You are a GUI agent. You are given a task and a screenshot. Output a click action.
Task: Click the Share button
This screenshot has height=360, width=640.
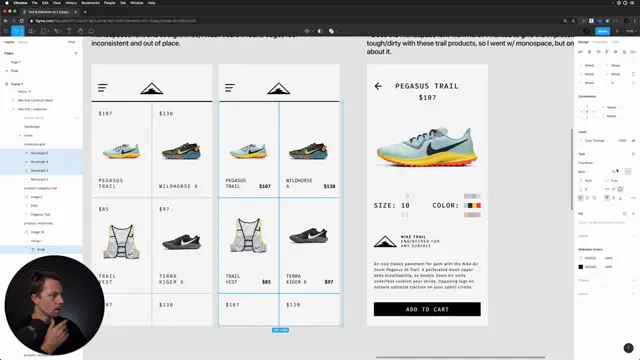[602, 31]
